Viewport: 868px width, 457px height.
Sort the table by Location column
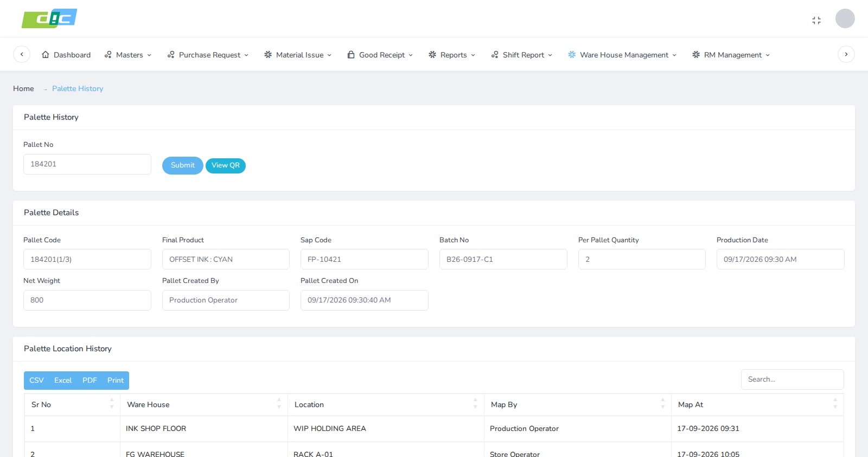(386, 404)
